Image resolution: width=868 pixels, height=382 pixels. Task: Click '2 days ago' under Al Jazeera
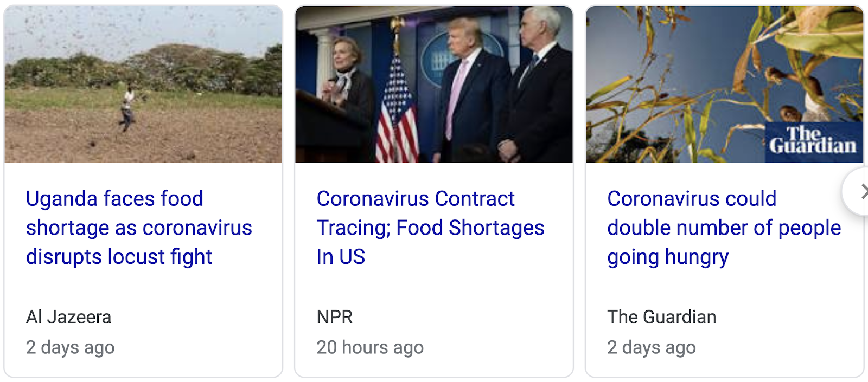point(71,347)
